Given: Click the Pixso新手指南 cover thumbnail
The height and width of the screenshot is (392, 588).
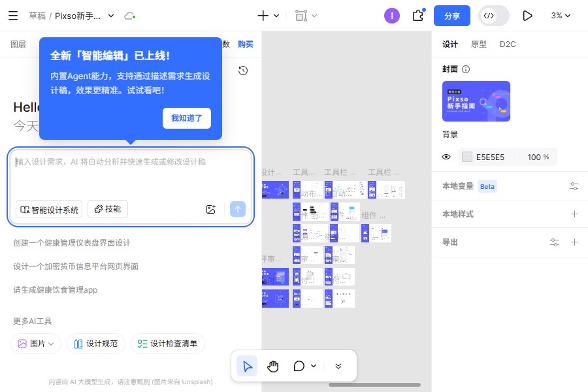Looking at the screenshot, I should coord(476,101).
